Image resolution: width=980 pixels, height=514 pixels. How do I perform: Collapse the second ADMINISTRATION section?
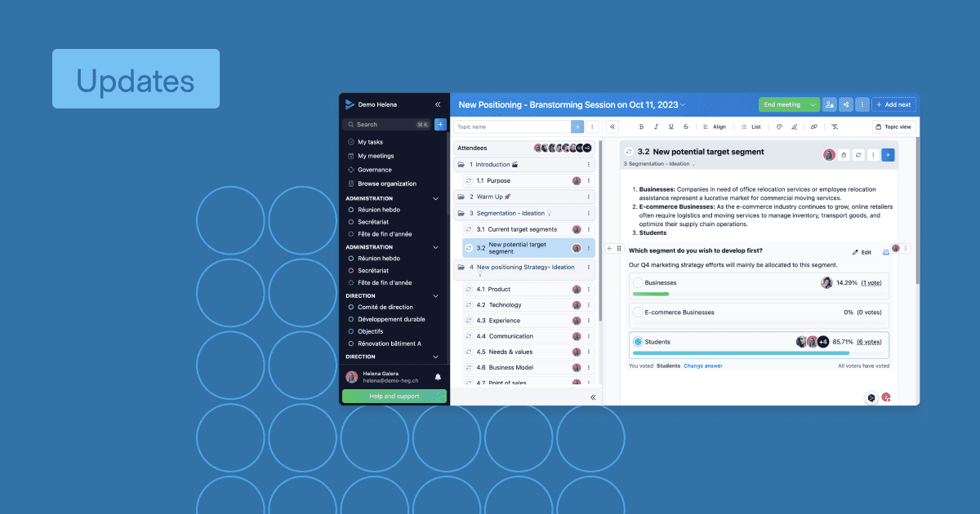click(x=434, y=247)
